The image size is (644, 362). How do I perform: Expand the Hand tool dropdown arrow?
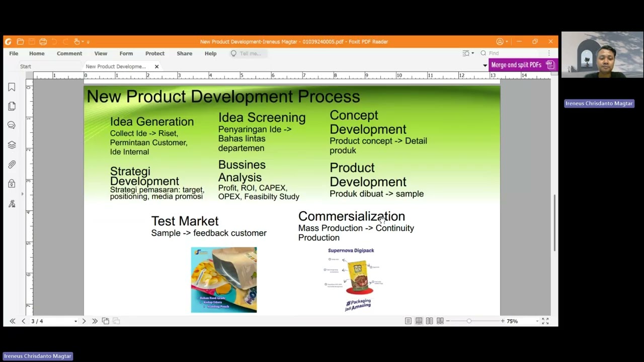[x=83, y=42]
